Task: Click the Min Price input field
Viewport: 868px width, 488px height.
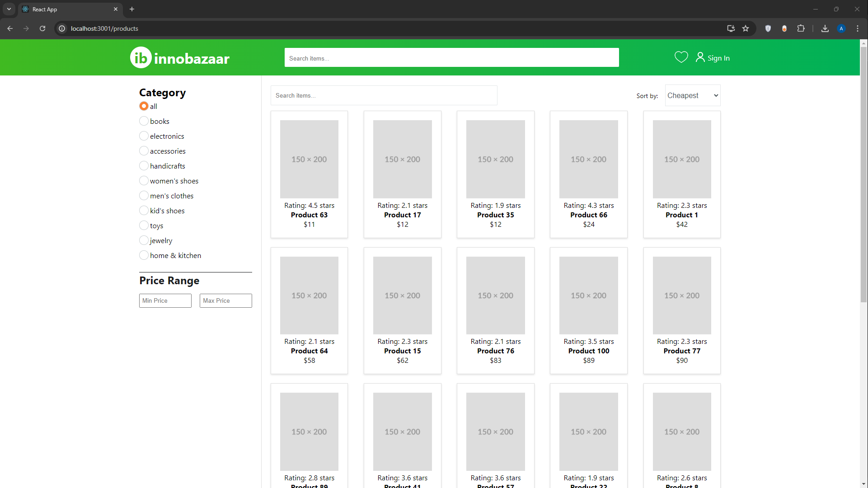Action: [x=165, y=300]
